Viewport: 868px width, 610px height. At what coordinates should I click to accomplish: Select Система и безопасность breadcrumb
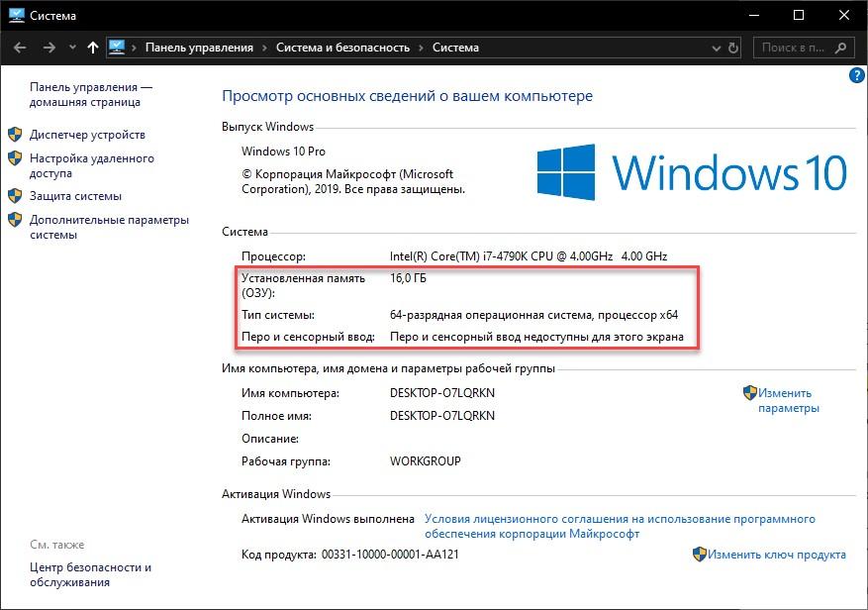(342, 48)
